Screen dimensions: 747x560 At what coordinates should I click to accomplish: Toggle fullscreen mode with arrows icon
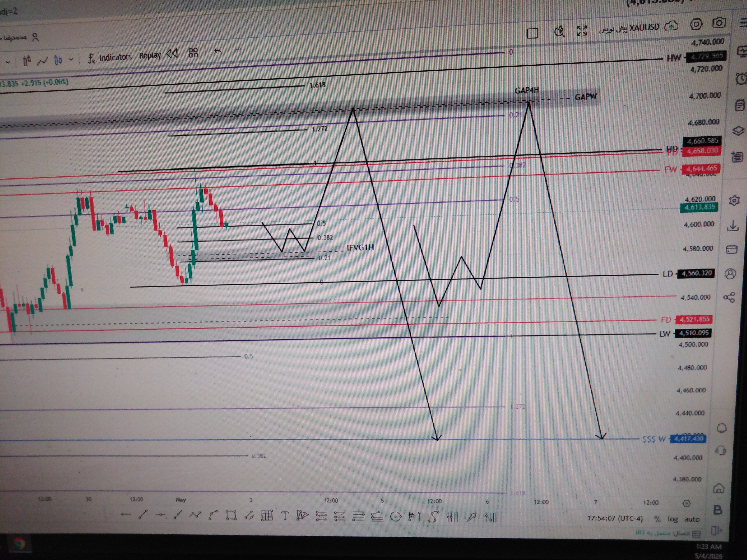tap(582, 30)
